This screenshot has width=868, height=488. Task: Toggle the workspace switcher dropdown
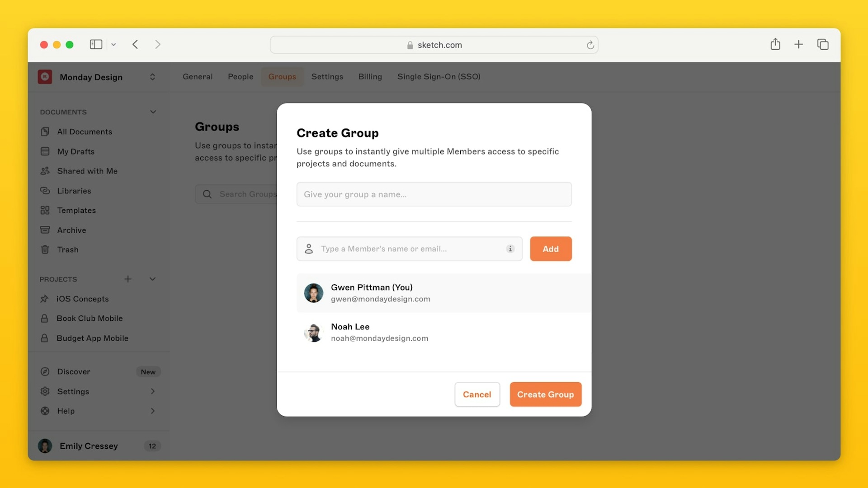(153, 76)
